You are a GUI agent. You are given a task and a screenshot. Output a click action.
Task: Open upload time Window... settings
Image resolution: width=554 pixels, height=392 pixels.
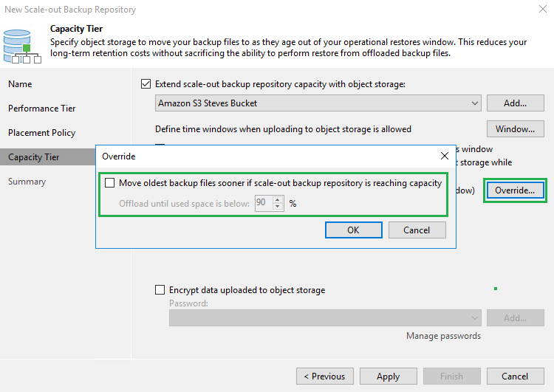[x=515, y=129]
